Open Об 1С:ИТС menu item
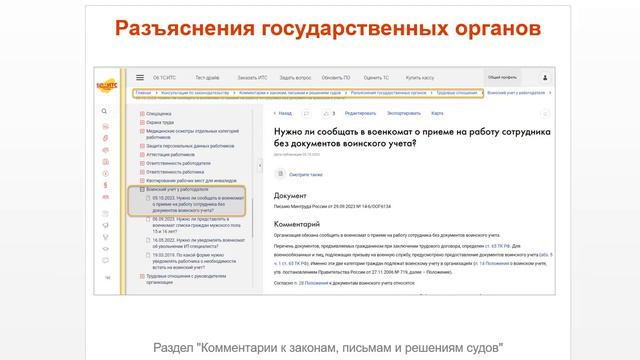This screenshot has width=640, height=360. coord(164,78)
